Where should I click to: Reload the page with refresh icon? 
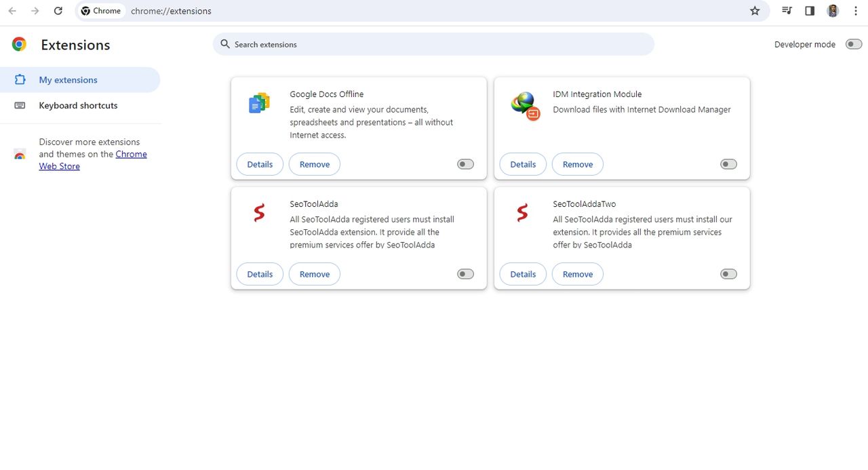point(58,11)
